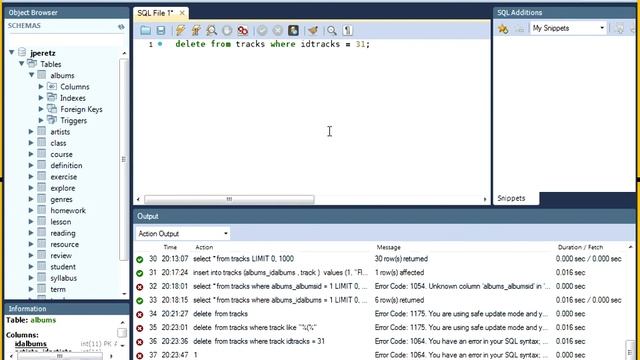
Task: Collapse the albums table node
Action: pos(31,75)
